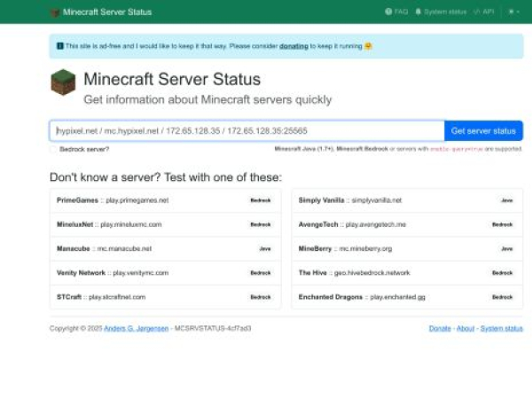Choose the Manacube Java server
The width and height of the screenshot is (532, 399).
[103, 248]
